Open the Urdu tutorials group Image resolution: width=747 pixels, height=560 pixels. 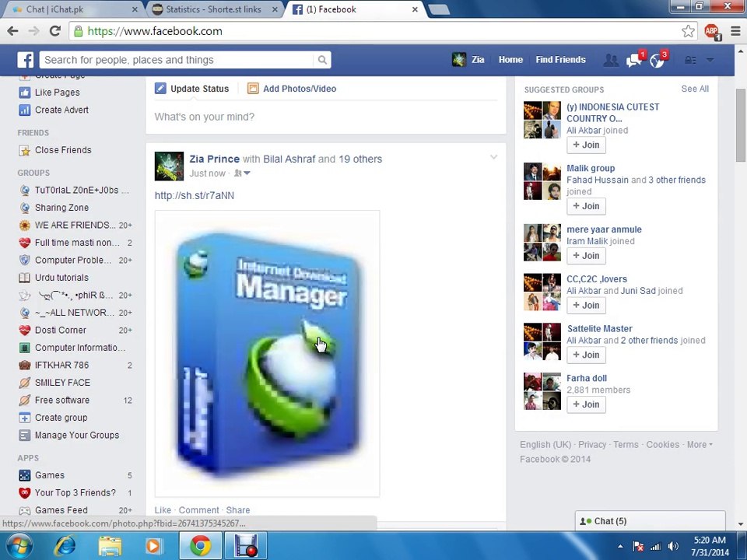(x=61, y=278)
